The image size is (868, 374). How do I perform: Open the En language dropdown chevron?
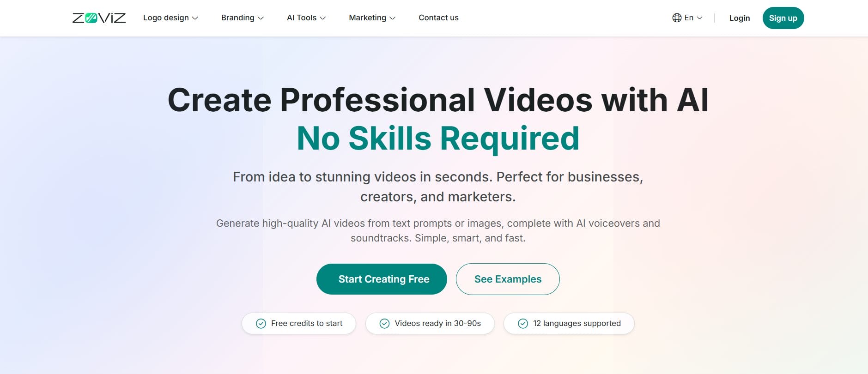699,18
